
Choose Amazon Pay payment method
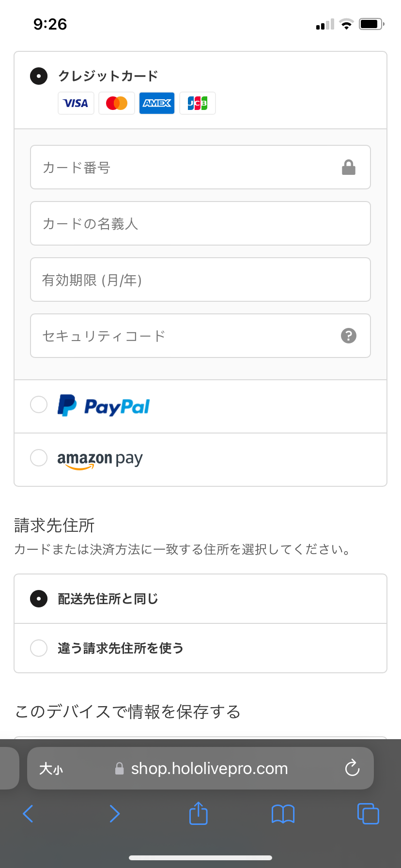tap(200, 460)
